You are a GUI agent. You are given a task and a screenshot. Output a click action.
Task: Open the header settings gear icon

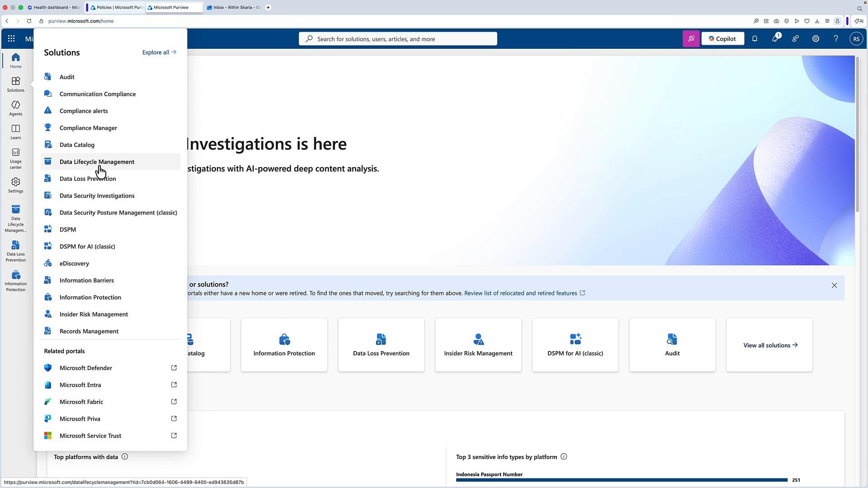(816, 39)
